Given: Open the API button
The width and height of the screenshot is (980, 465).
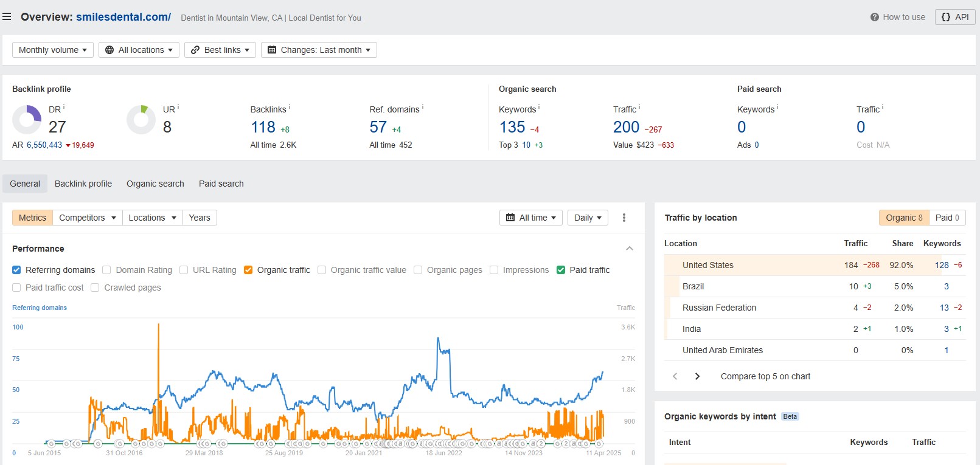Looking at the screenshot, I should [955, 17].
